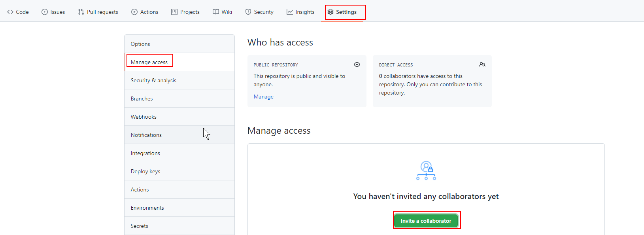Click the Insights graph icon

tap(290, 12)
